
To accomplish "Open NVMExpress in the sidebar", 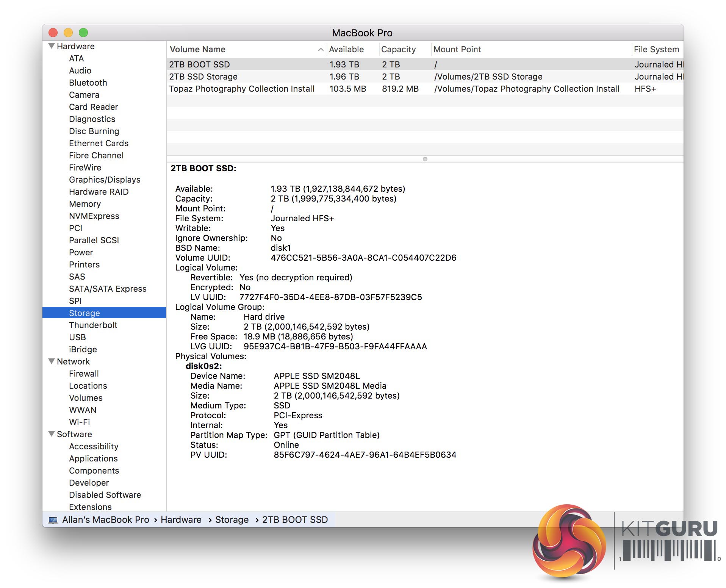I will point(94,216).
